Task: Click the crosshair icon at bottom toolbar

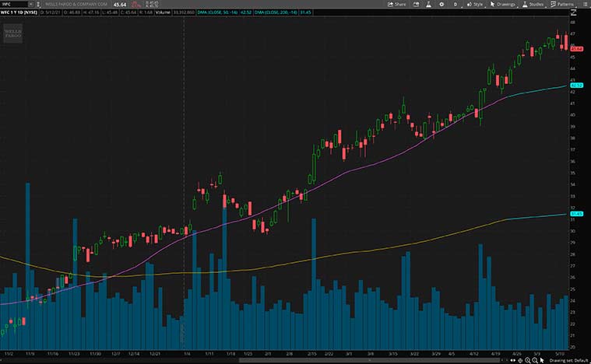Action: tap(520, 360)
